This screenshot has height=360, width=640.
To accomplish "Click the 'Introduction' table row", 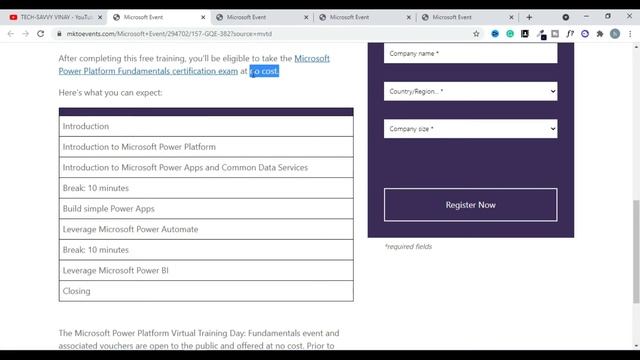I will click(206, 126).
